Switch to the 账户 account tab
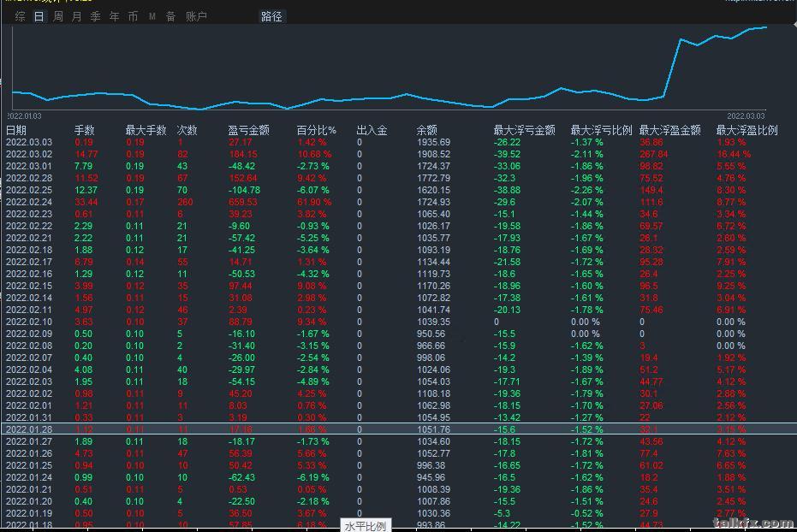 coord(196,16)
